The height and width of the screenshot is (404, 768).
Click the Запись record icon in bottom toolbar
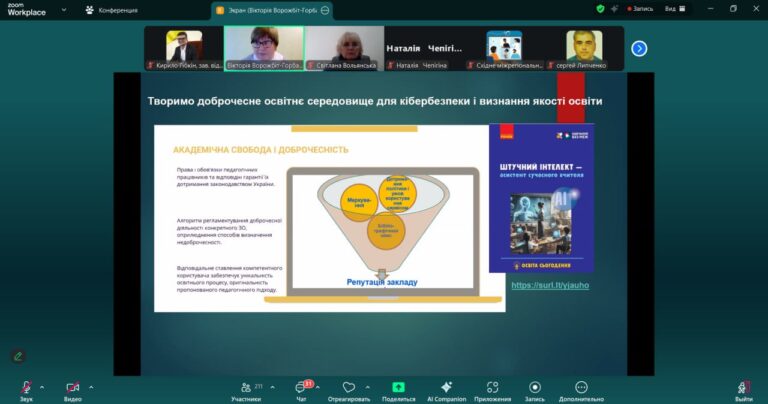click(535, 387)
